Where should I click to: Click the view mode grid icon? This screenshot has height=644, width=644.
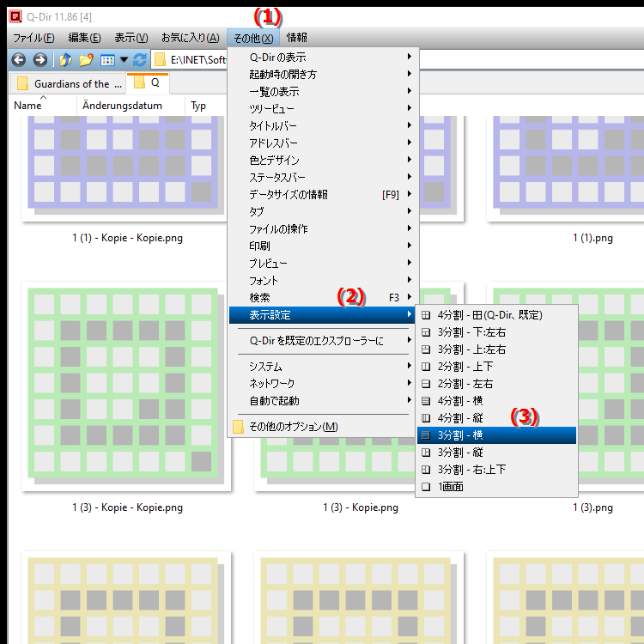pyautogui.click(x=107, y=60)
